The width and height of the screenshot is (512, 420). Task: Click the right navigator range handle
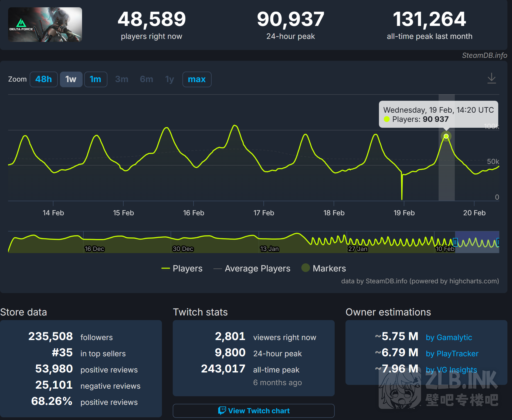coord(498,242)
